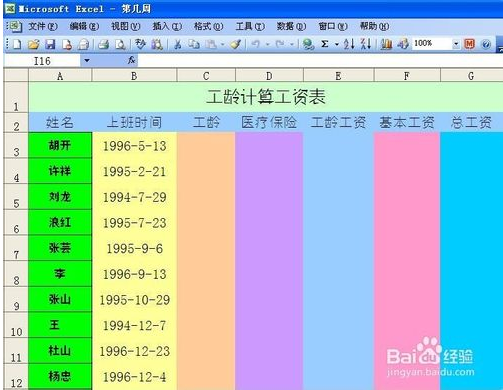This screenshot has width=503, height=390.
Task: Open the 视图 menu
Action: click(126, 26)
